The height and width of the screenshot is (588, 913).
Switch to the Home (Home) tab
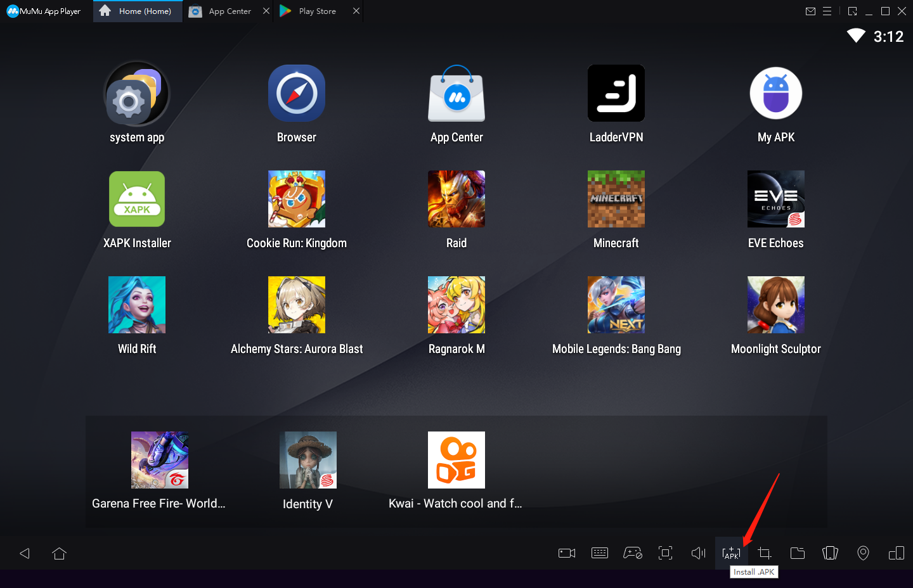[138, 11]
